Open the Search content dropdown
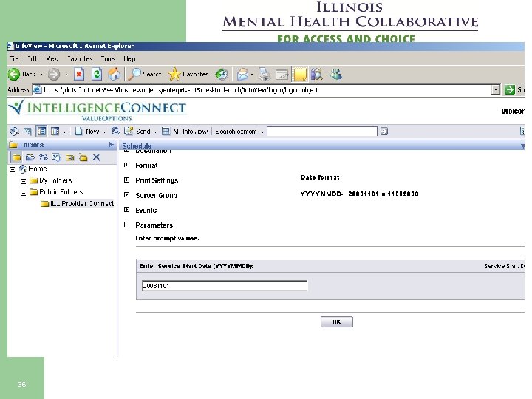Viewport: 532px width, 399px height. (262, 132)
